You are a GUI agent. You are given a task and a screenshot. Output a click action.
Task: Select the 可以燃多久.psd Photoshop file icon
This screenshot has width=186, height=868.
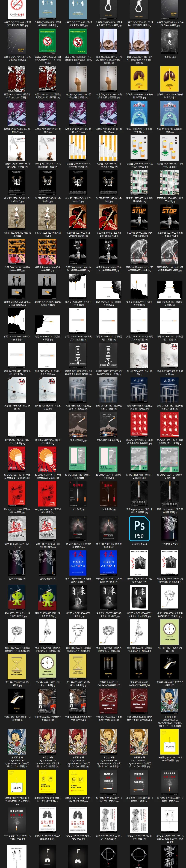(x=139, y=529)
